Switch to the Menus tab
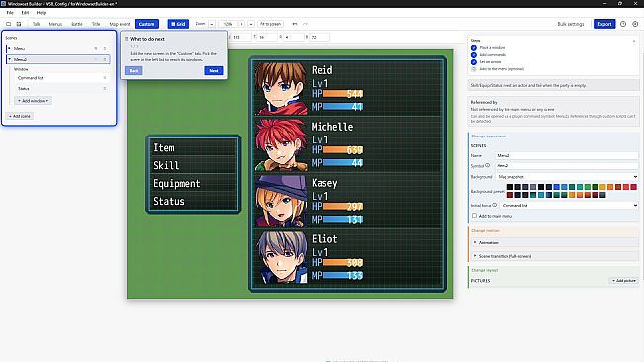Viewport: 644px width, 362px height. point(55,24)
